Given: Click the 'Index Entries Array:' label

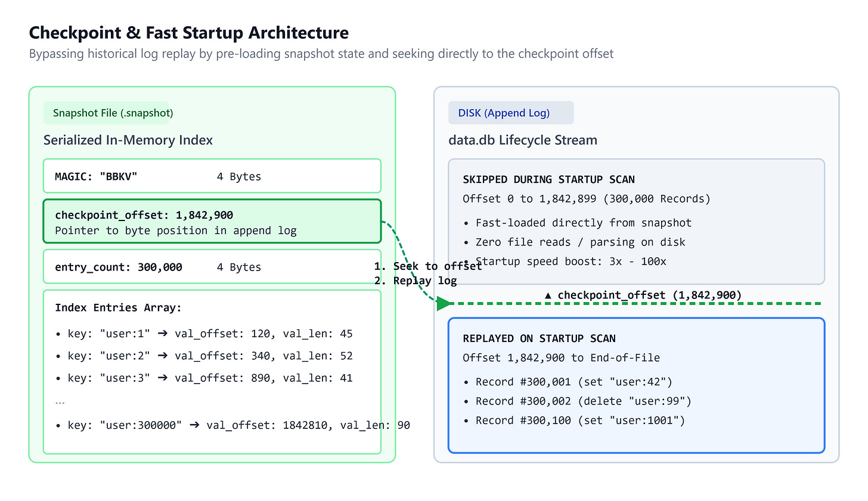Looking at the screenshot, I should pyautogui.click(x=118, y=307).
